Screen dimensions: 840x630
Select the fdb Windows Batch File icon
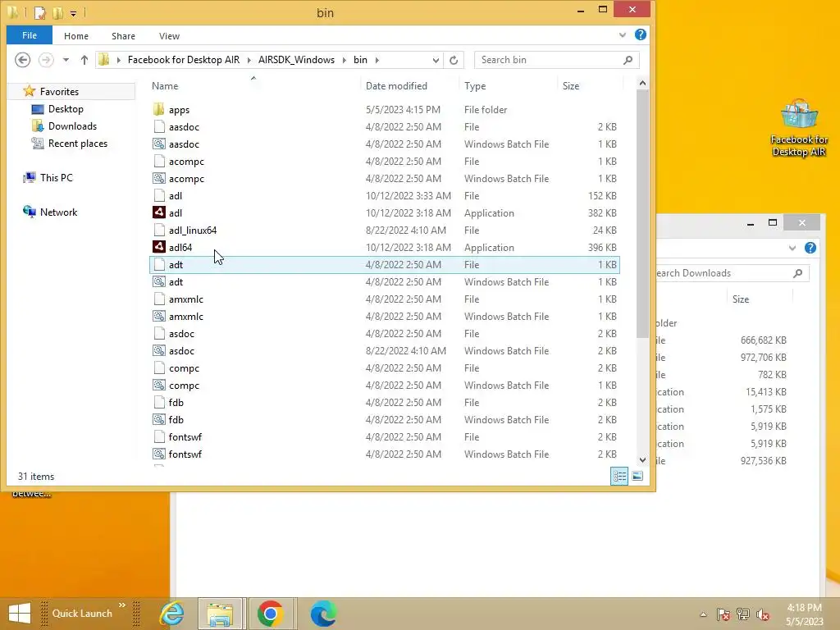tap(158, 419)
